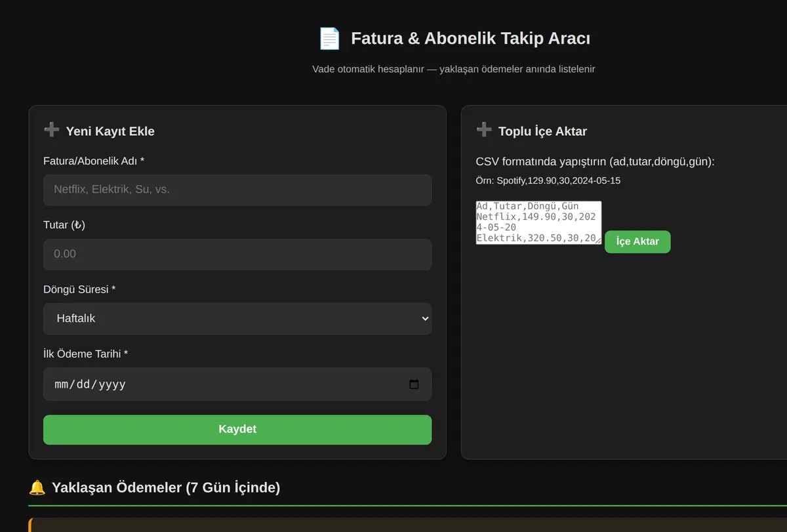Image resolution: width=787 pixels, height=532 pixels.
Task: Click the chevron arrow of the Haftalık select
Action: pos(425,318)
